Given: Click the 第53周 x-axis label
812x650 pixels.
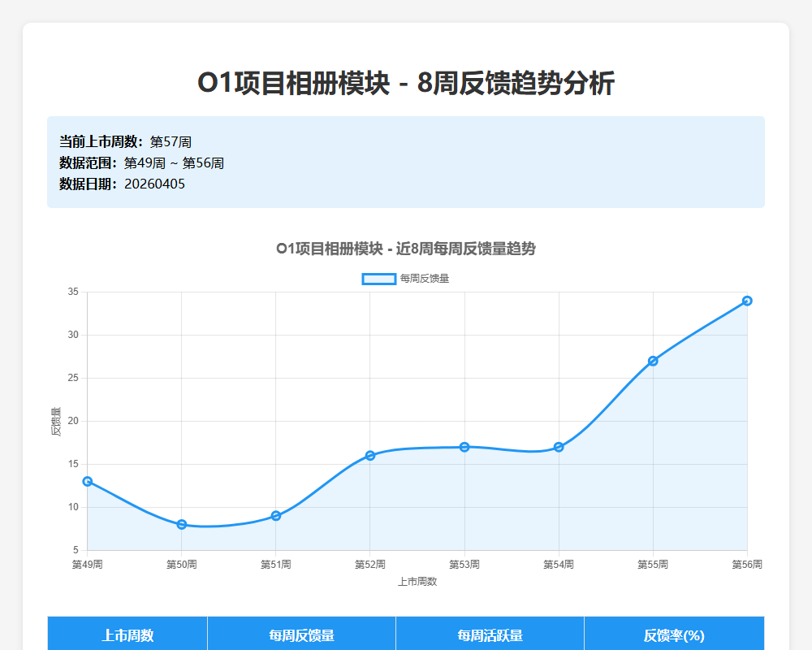Looking at the screenshot, I should [464, 565].
